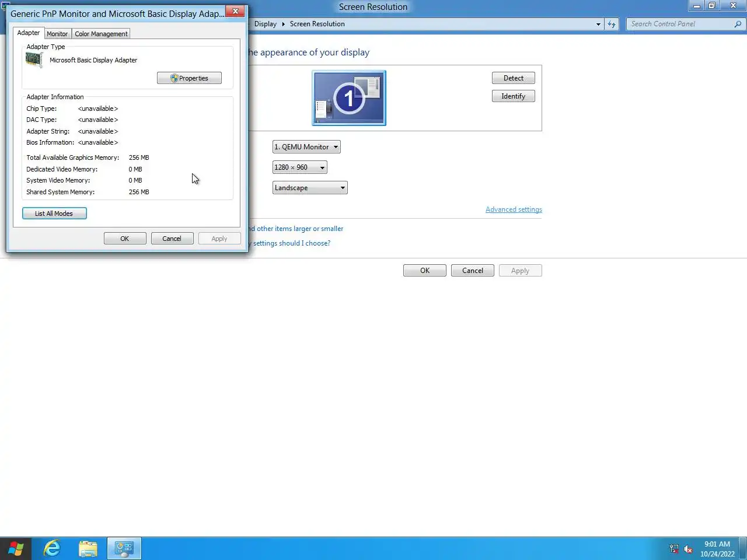This screenshot has height=560, width=747.
Task: Click the Identify button
Action: coord(514,96)
